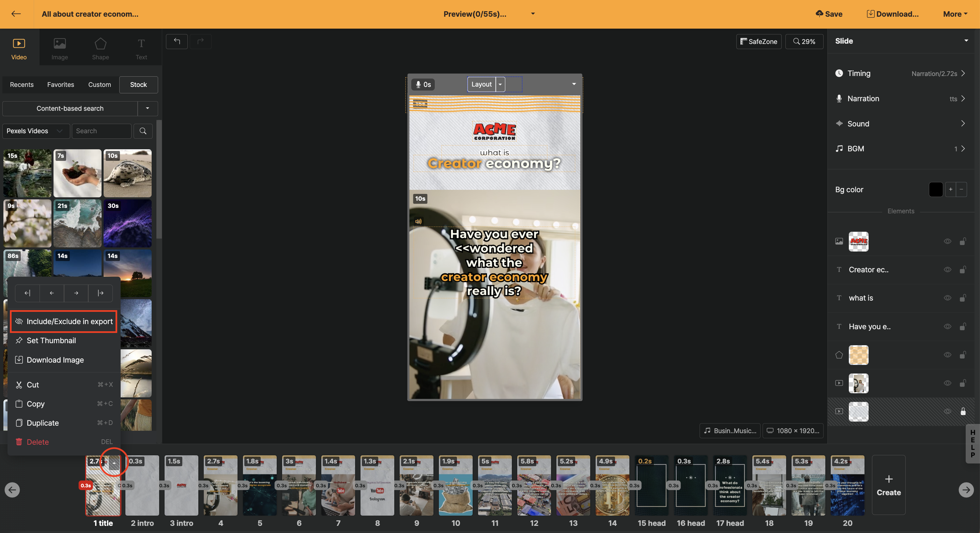
Task: Click Create new slide button
Action: pyautogui.click(x=889, y=485)
